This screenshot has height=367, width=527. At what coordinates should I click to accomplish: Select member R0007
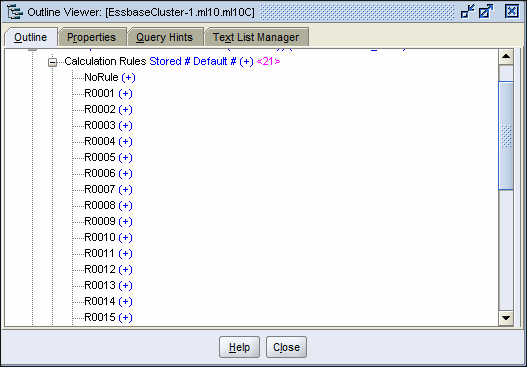point(108,190)
